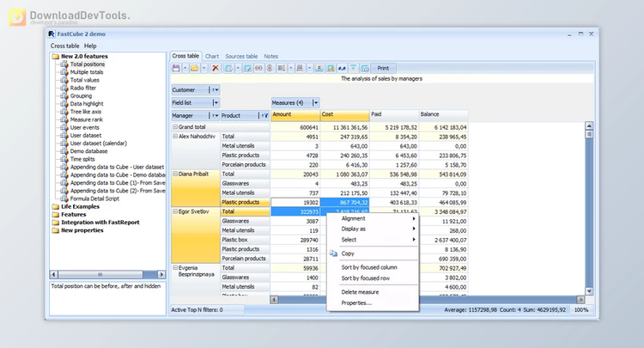644x348 pixels.
Task: Select the Cost column header
Action: pyautogui.click(x=344, y=115)
